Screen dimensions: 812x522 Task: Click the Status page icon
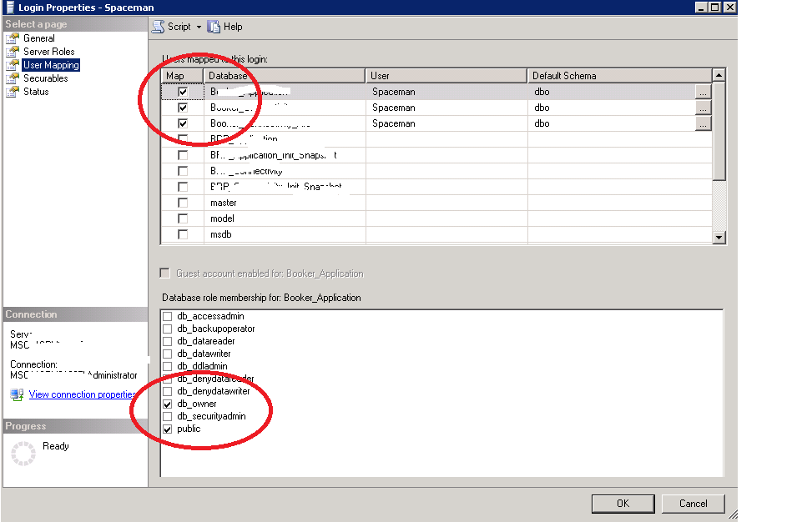coord(13,92)
